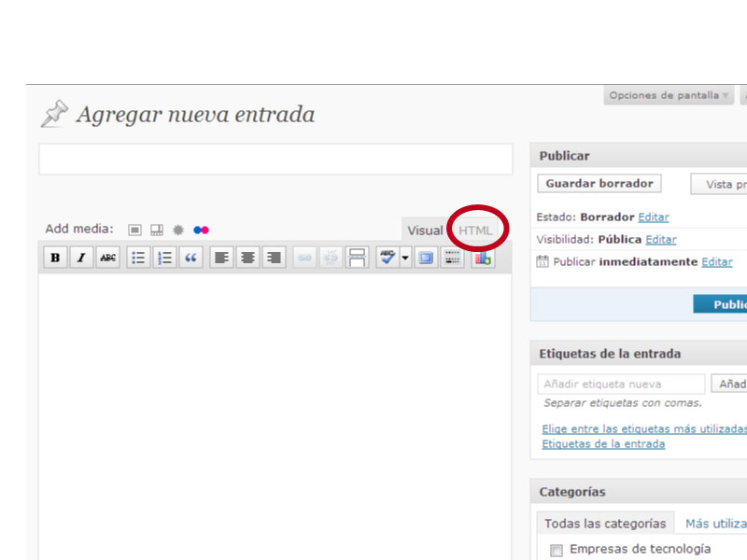The image size is (747, 560).
Task: Click the Guardar borrador button
Action: tap(599, 184)
